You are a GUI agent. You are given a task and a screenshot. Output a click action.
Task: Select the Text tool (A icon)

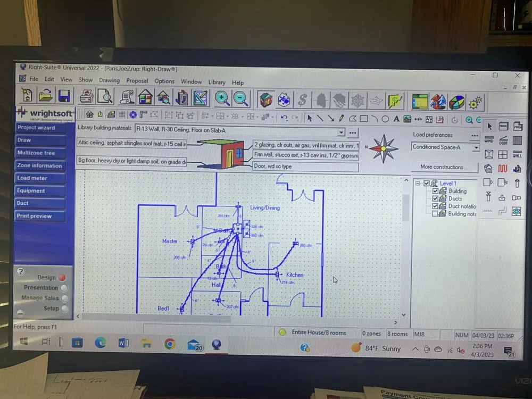coord(397,119)
